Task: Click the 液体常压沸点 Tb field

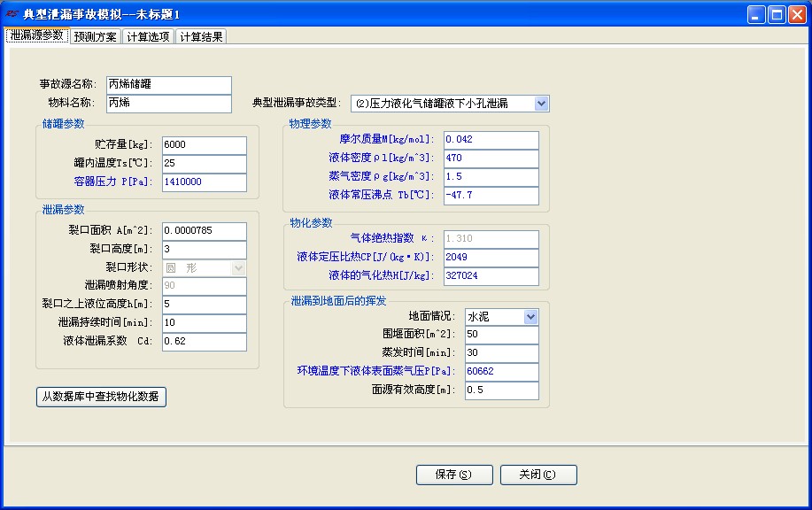Action: coord(491,196)
